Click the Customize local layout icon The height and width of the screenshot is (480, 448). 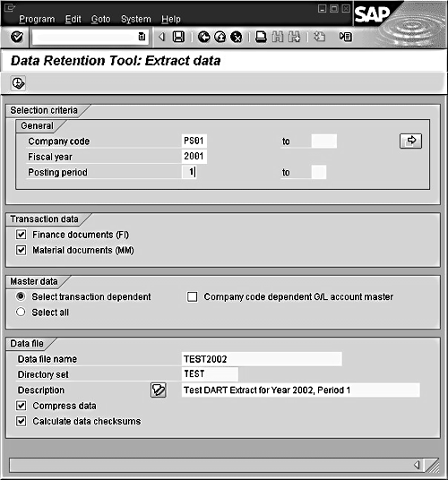(x=346, y=37)
